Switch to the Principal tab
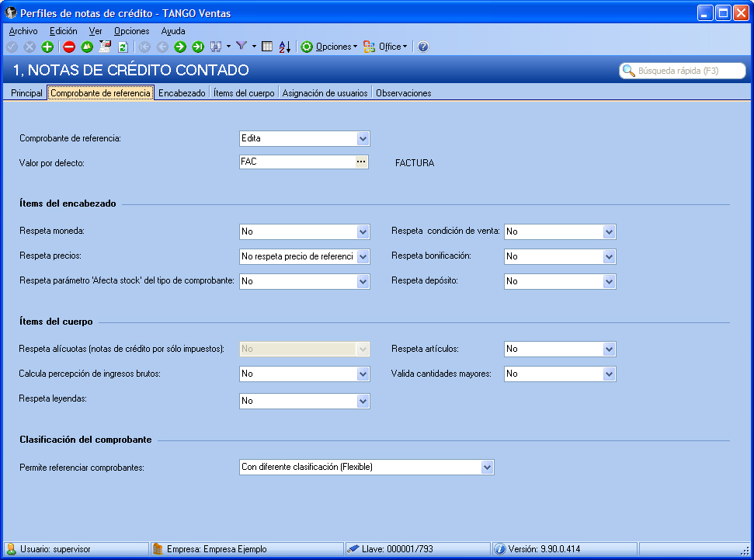754x560 pixels. (x=26, y=93)
